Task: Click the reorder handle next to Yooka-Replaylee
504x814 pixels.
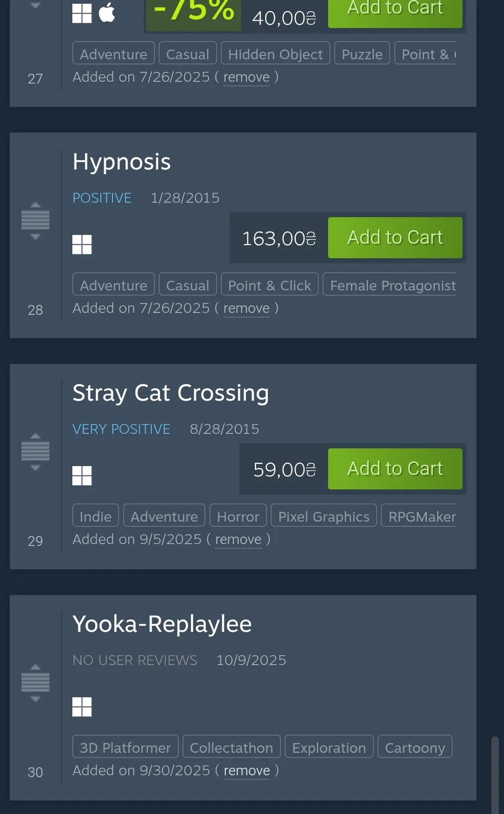Action: coord(35,683)
